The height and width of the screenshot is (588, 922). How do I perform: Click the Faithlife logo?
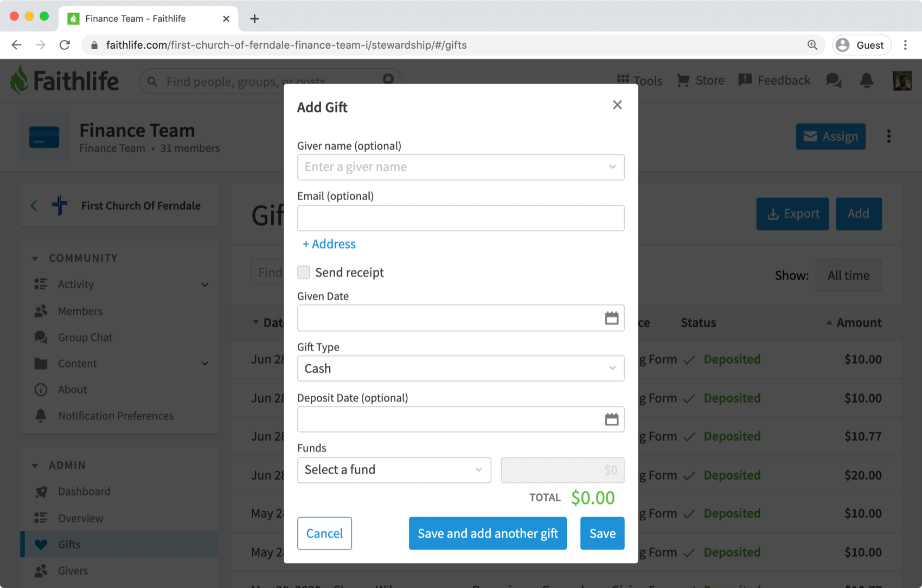coord(65,81)
